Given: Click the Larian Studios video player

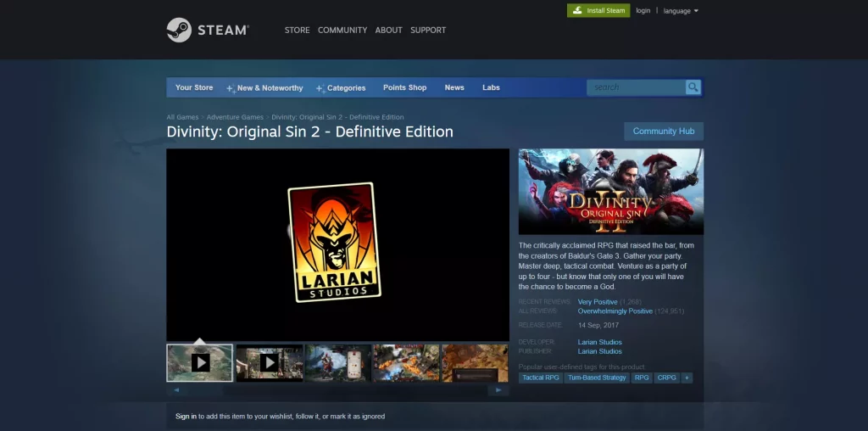Looking at the screenshot, I should tap(337, 244).
